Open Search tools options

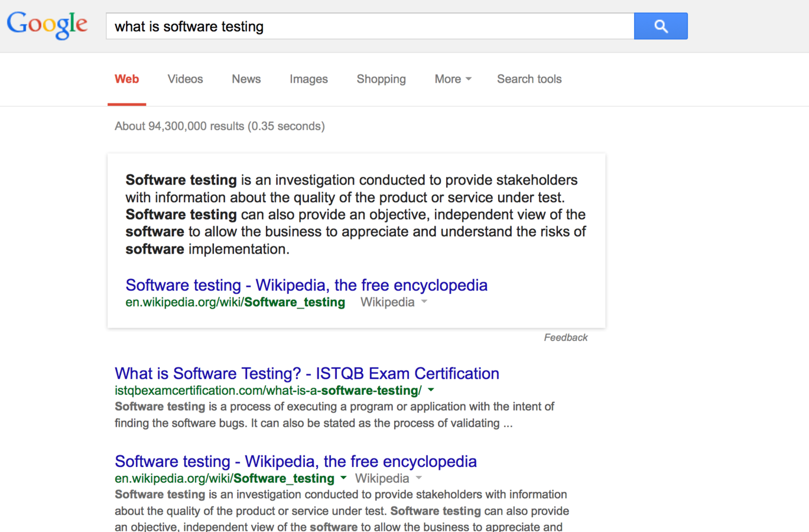click(529, 79)
